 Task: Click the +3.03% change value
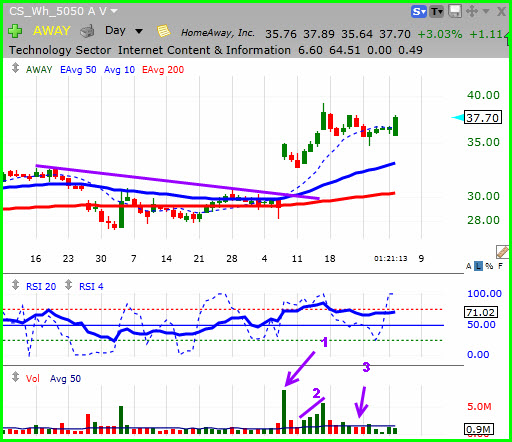440,34
